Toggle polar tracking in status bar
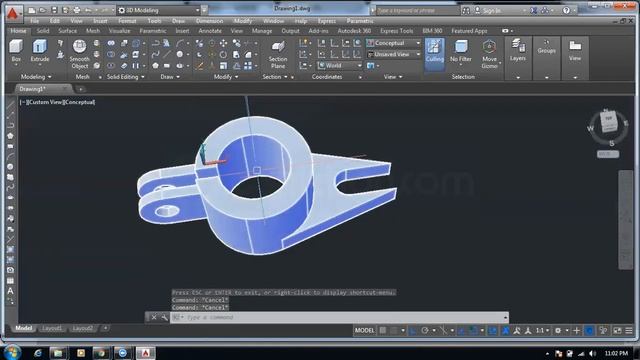Screen dimensions: 640x360 click(425, 330)
